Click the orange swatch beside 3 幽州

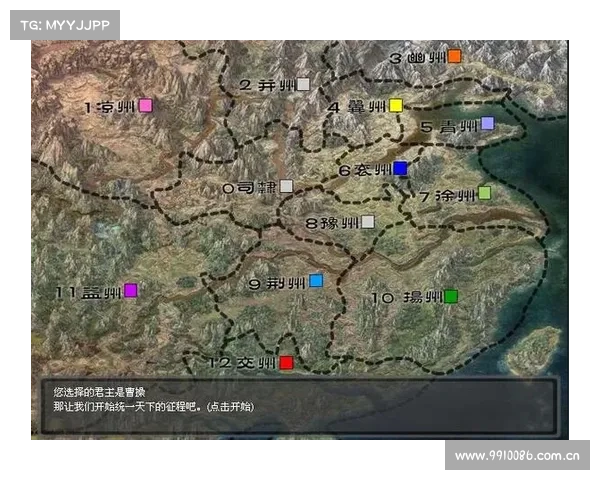click(x=454, y=56)
